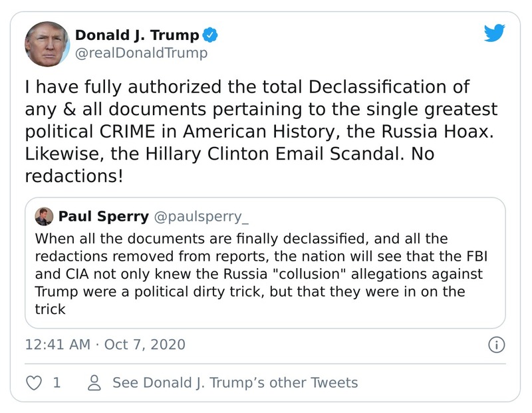Click the "Donald J. Trump" display name

pos(139,32)
